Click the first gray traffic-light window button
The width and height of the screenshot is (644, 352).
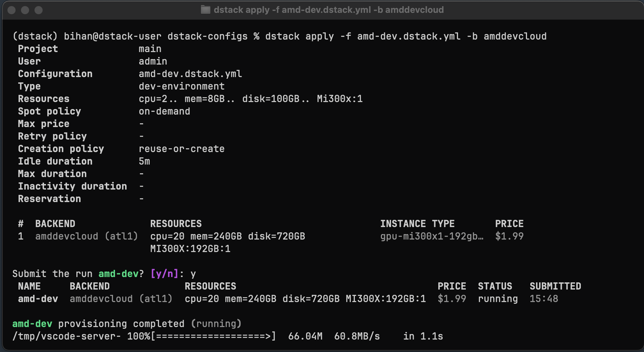click(12, 10)
